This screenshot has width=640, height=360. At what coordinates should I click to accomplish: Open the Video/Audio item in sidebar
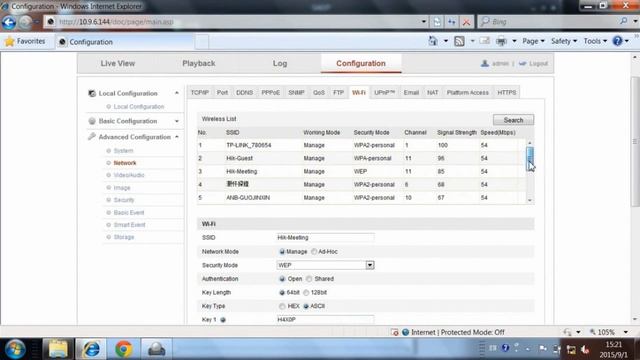129,175
